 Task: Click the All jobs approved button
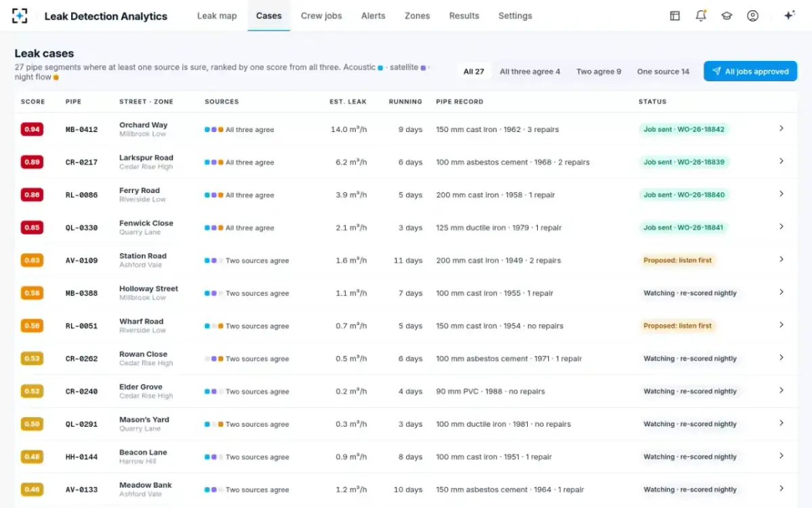(x=750, y=71)
